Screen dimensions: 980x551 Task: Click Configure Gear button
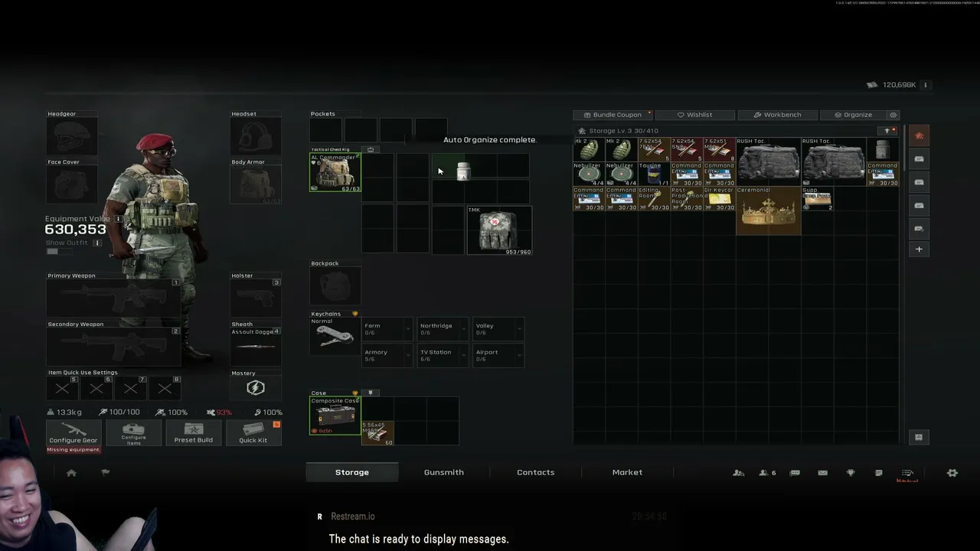point(73,432)
